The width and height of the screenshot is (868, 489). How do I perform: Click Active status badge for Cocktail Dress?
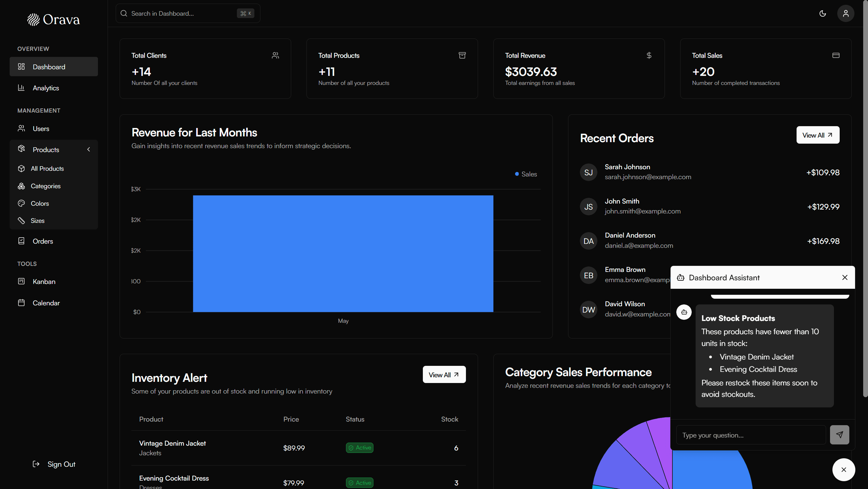(360, 483)
